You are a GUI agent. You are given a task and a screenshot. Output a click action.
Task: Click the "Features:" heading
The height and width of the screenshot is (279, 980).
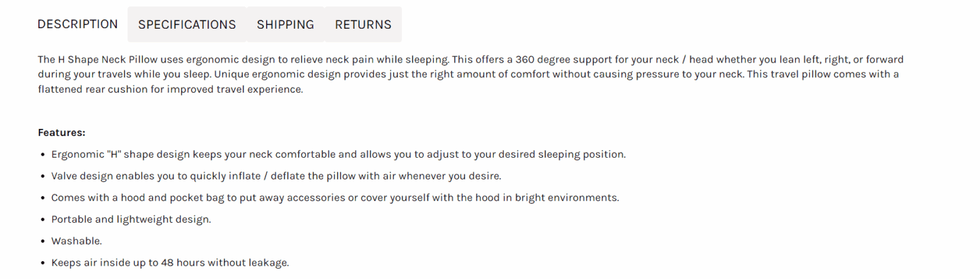[62, 133]
